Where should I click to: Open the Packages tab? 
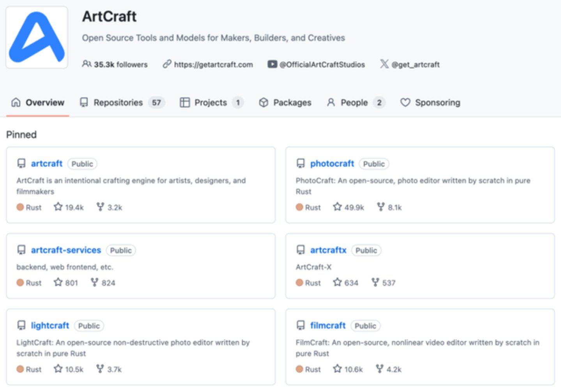pyautogui.click(x=285, y=103)
